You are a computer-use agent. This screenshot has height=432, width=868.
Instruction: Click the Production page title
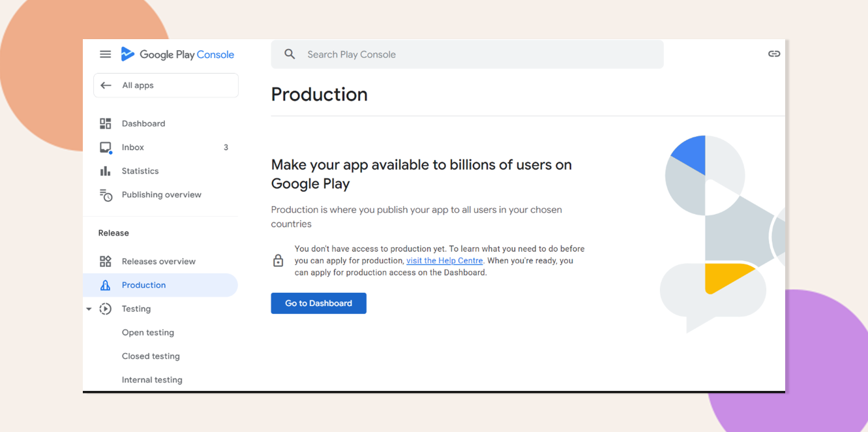pos(320,95)
